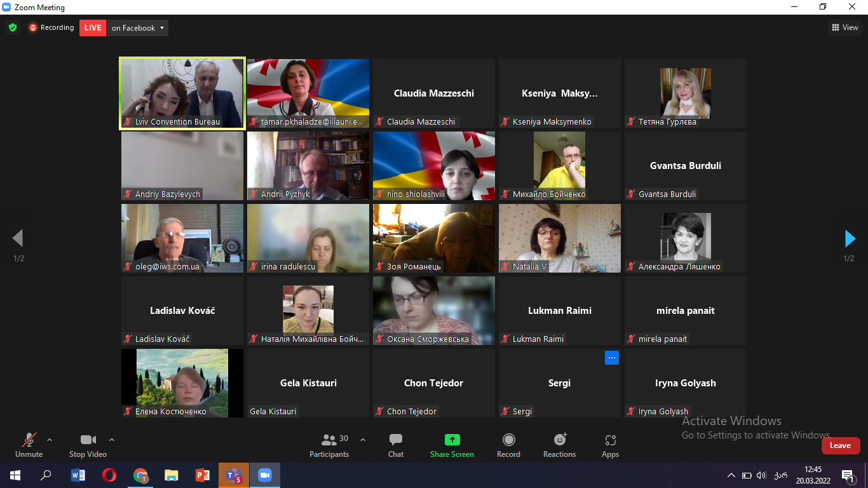Select Andriy Bazylevych video tile
Screen dimensions: 868x488
pyautogui.click(x=182, y=166)
